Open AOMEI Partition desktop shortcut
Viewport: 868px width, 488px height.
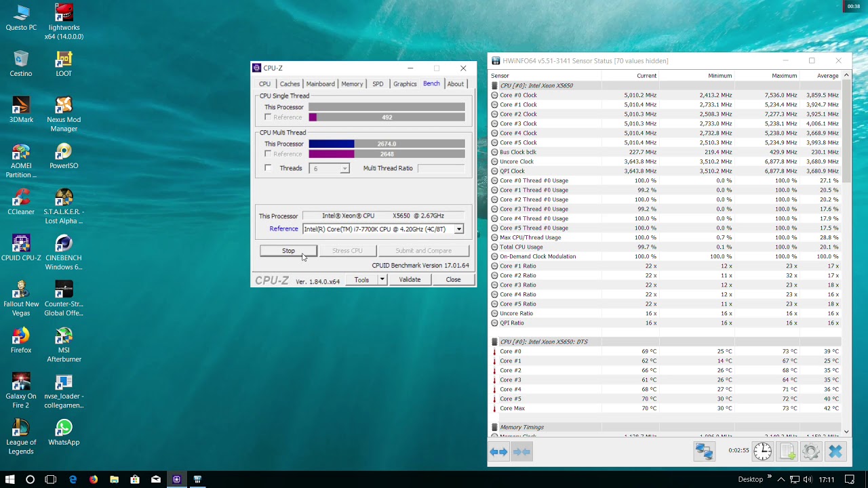21,160
